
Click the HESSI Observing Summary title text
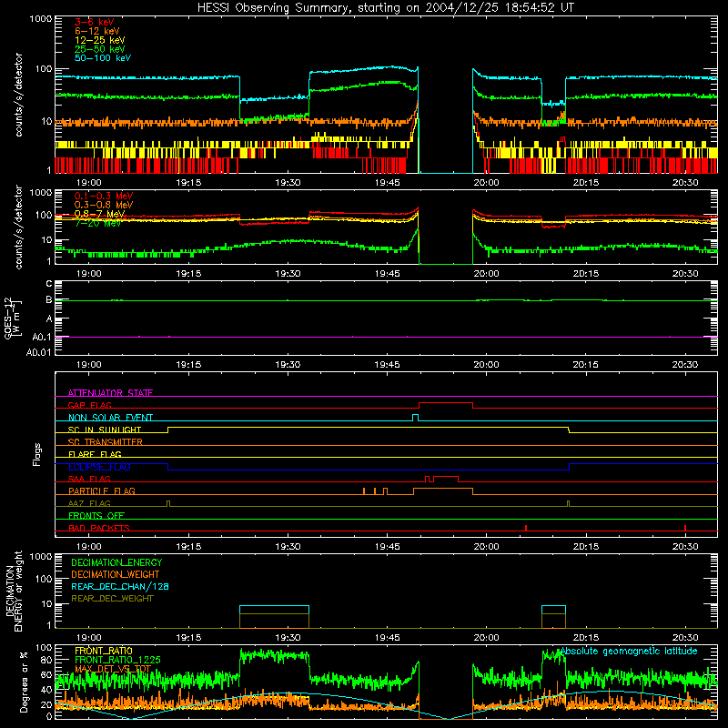pyautogui.click(x=385, y=8)
